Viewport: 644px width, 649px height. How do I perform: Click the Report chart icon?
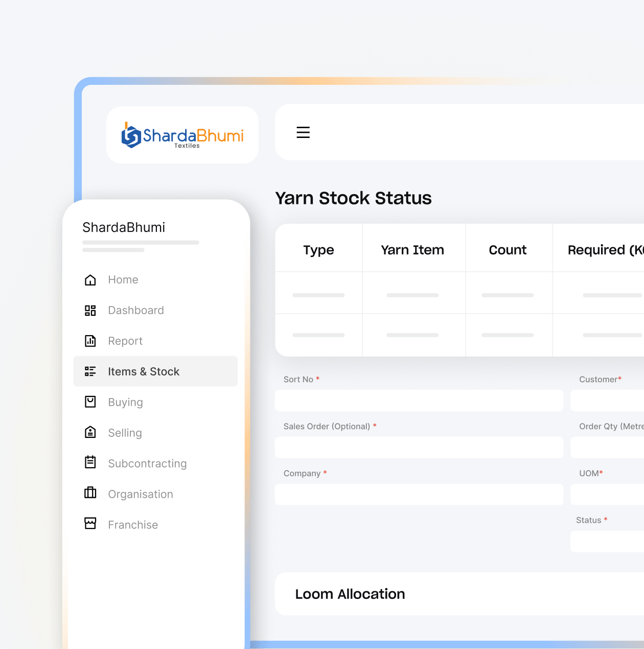90,341
